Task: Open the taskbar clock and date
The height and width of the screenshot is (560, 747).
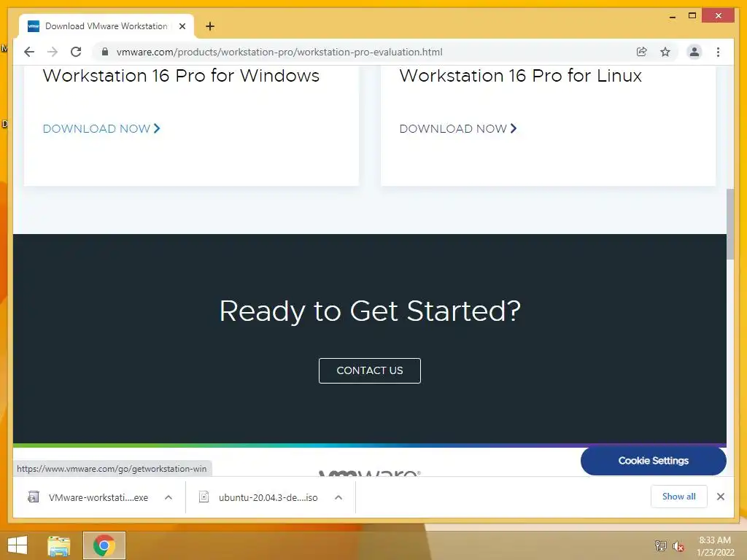Action: pos(715,546)
